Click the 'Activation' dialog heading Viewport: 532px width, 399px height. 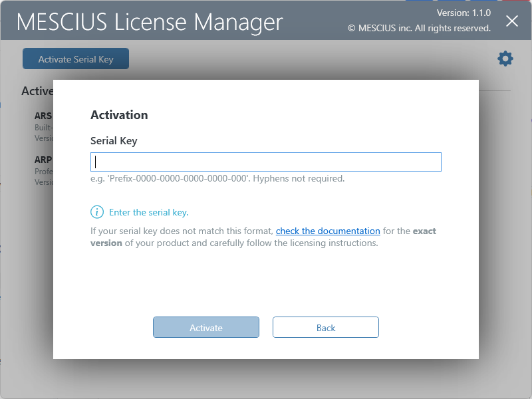click(x=119, y=115)
